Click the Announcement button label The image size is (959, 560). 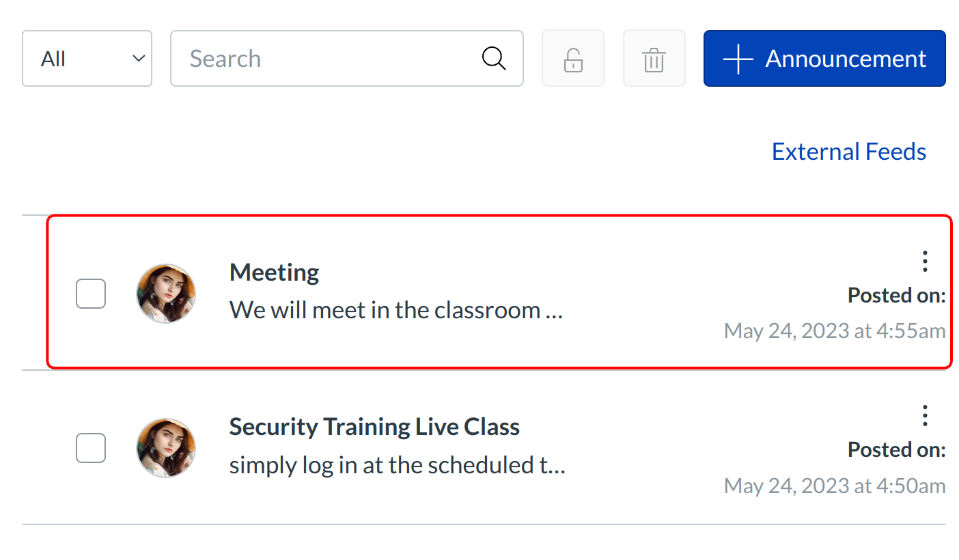click(x=846, y=59)
